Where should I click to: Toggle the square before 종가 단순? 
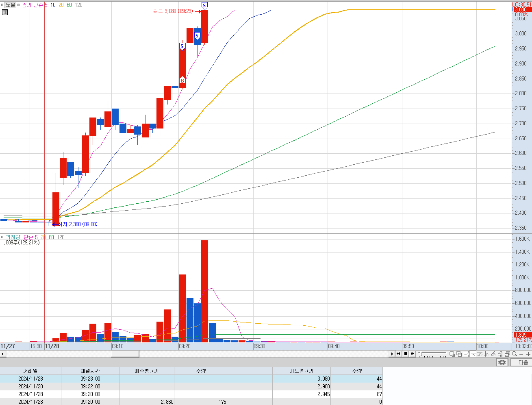pos(19,5)
